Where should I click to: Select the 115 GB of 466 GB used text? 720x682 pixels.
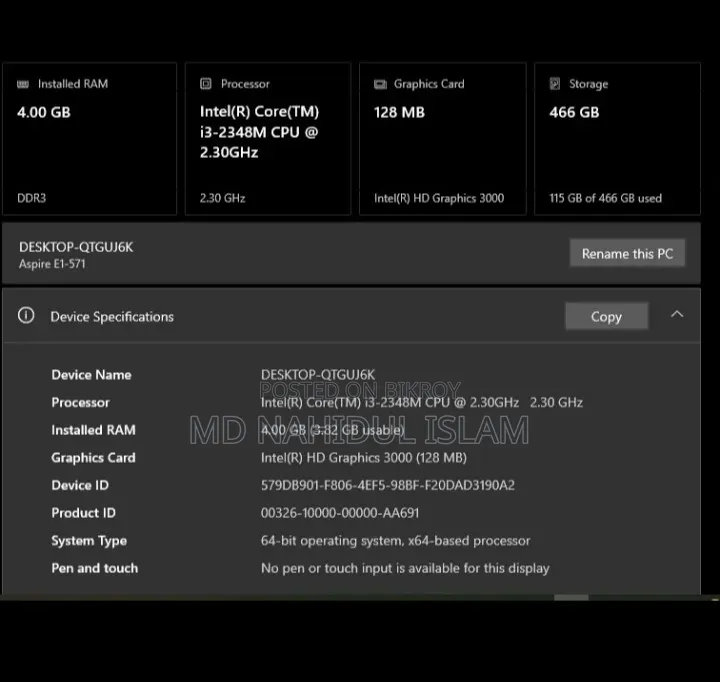(x=606, y=198)
